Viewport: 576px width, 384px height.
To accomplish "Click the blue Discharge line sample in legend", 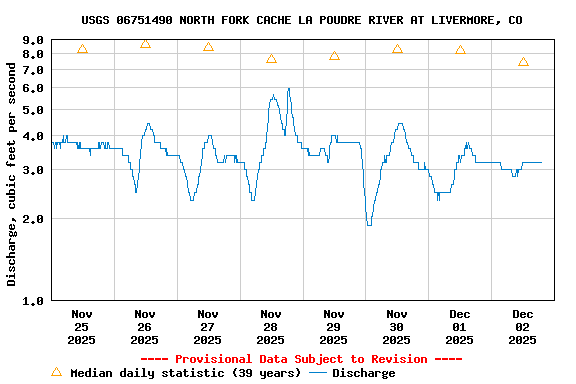I will [x=318, y=373].
